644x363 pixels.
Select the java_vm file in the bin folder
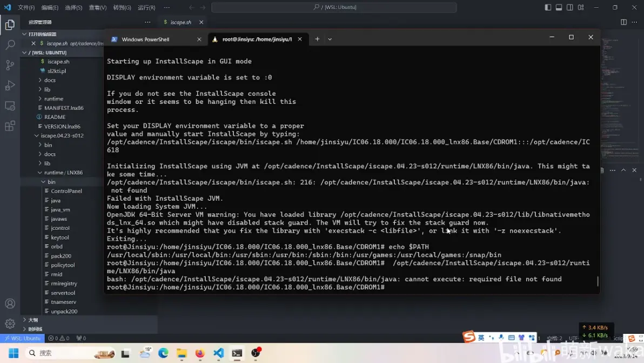[61, 210]
